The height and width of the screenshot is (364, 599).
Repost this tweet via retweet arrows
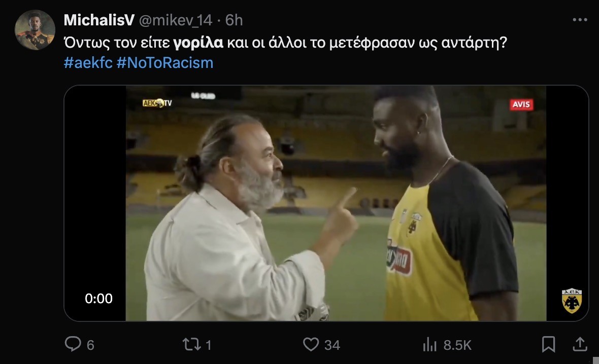191,345
